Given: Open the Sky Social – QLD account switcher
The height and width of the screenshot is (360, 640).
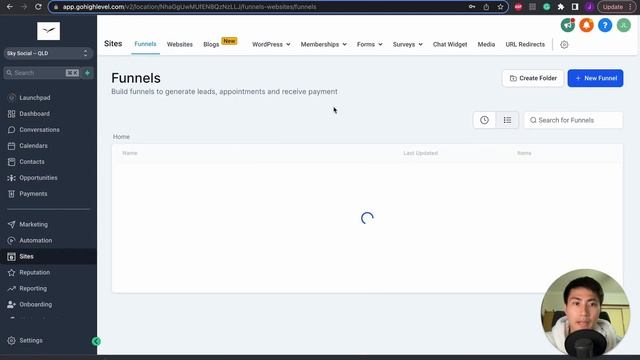Looking at the screenshot, I should 48,53.
